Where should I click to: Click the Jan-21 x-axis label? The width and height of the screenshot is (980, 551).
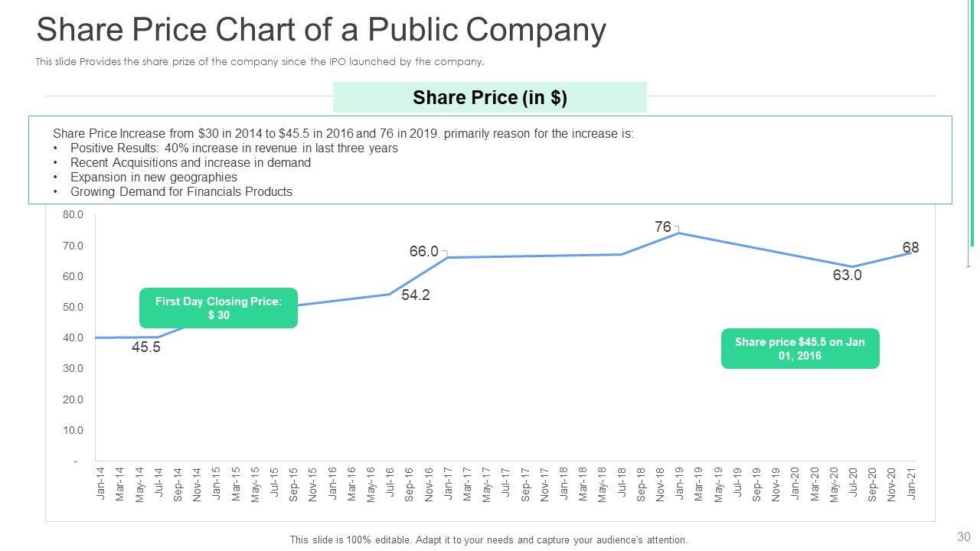point(911,484)
